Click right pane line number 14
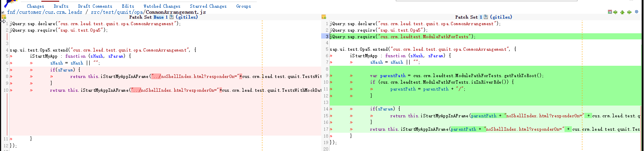This screenshot has height=151, width=644. [x=326, y=109]
